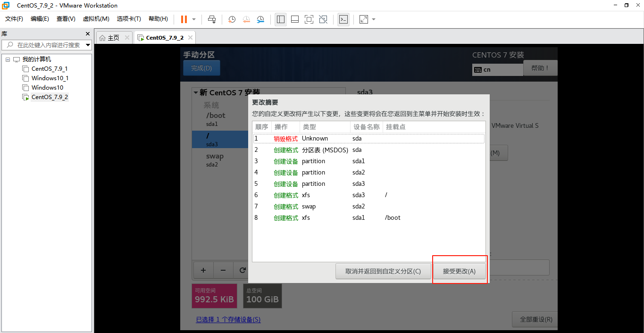
Task: Select row 2 分区表 (MSDOS)
Action: (369, 150)
